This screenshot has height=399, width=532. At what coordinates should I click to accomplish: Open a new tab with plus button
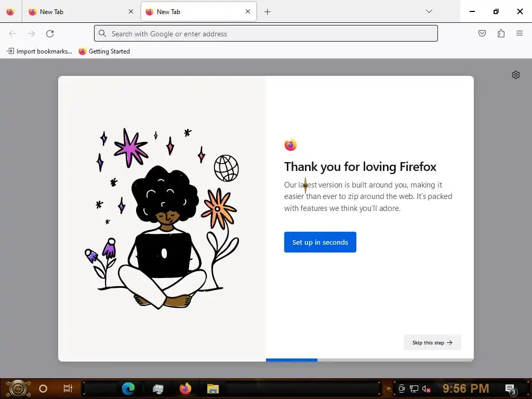click(x=268, y=12)
